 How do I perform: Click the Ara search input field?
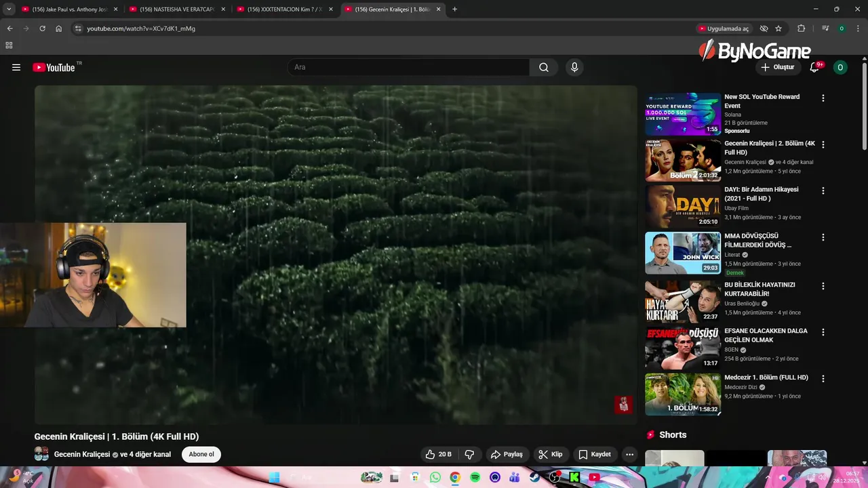[x=408, y=67]
